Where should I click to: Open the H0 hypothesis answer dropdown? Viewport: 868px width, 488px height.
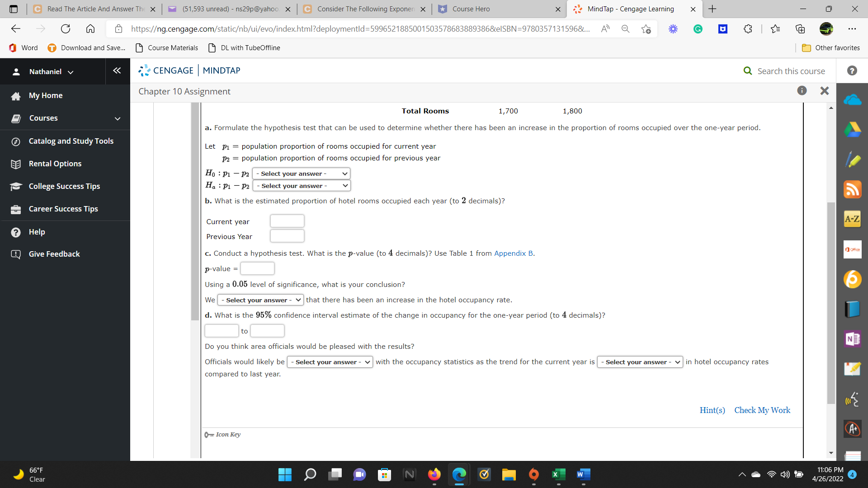301,174
